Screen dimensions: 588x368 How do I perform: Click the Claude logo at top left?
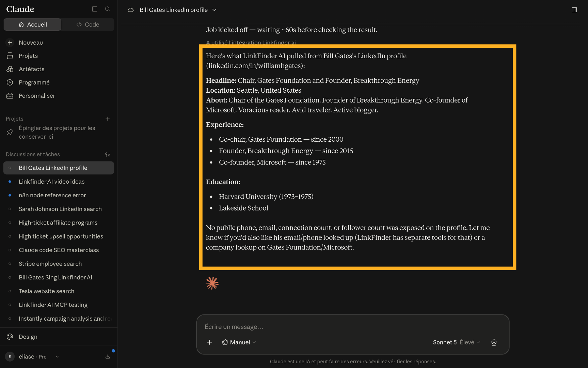point(20,9)
